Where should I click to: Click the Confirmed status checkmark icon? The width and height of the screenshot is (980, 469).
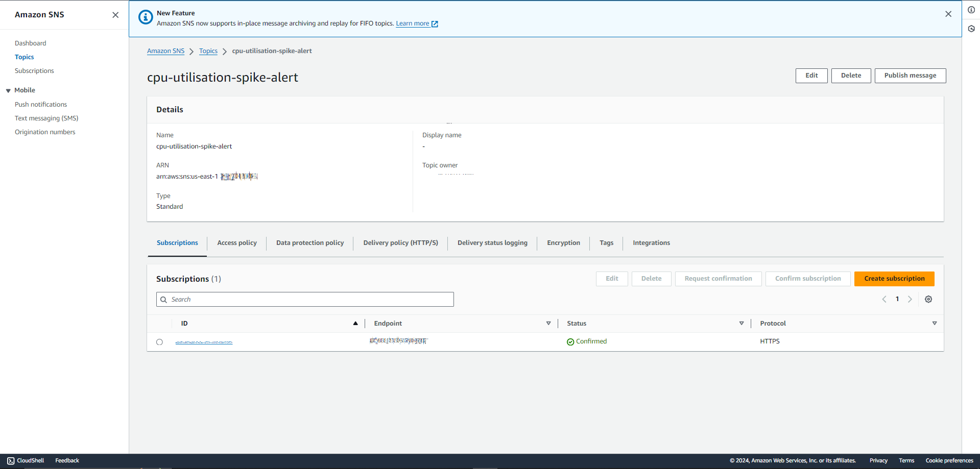coord(570,342)
